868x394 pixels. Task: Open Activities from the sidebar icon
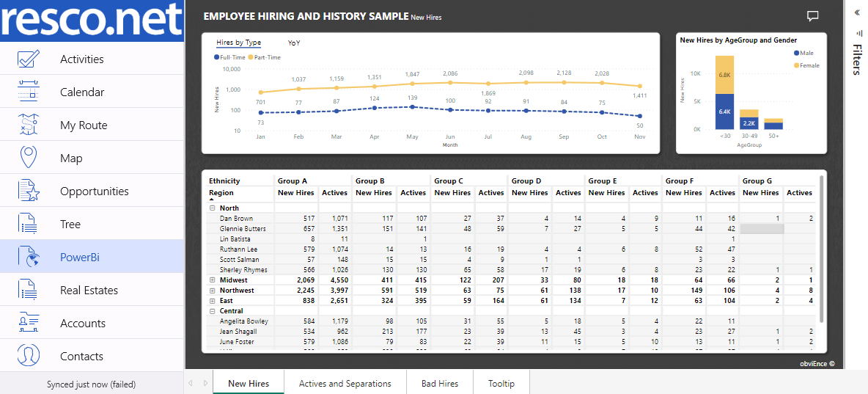click(28, 59)
